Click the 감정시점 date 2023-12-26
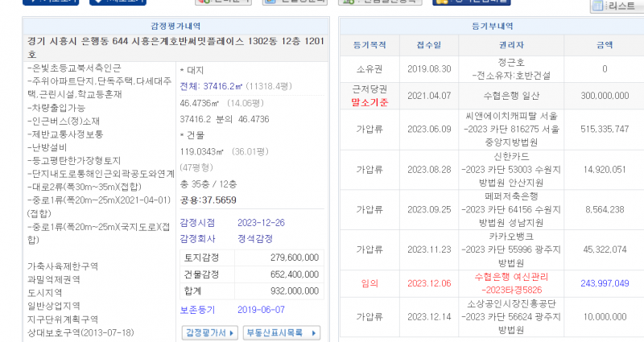644x342 pixels. 260,222
